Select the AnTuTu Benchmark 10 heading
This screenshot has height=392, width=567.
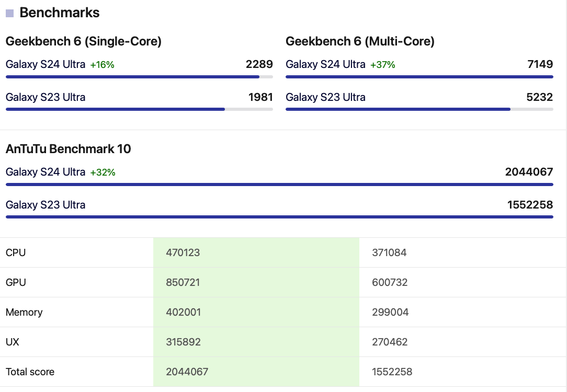(69, 149)
